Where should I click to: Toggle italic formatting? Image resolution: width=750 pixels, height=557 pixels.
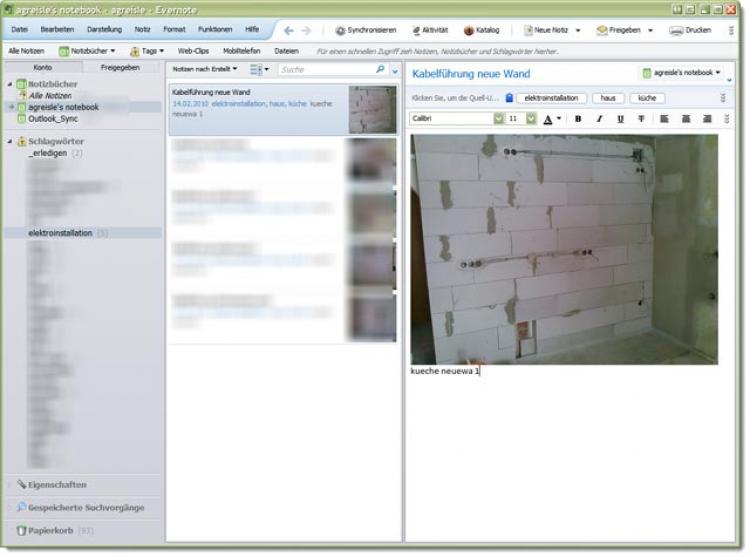(x=599, y=118)
